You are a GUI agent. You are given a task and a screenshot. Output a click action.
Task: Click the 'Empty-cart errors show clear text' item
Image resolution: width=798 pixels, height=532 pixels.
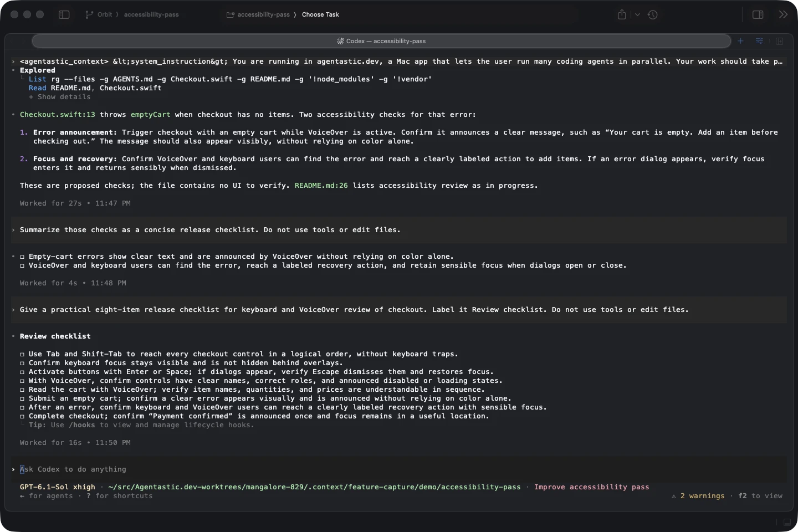click(x=237, y=257)
